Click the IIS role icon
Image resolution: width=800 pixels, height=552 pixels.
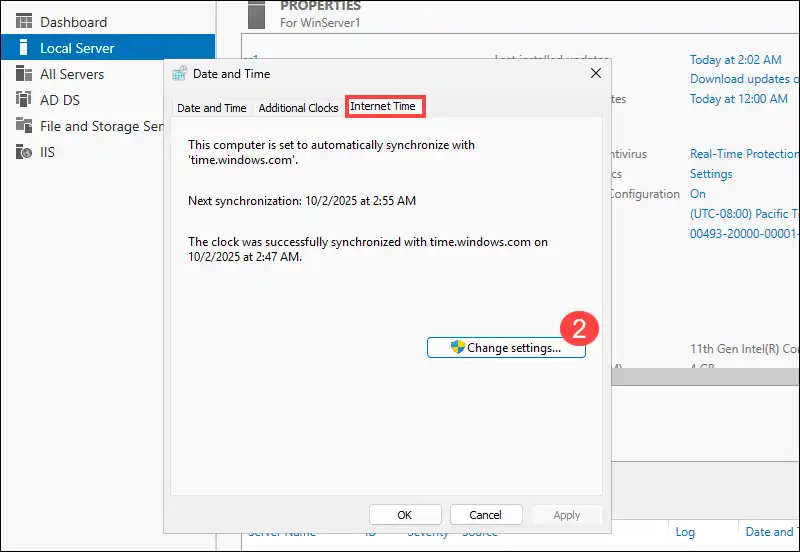[x=23, y=152]
